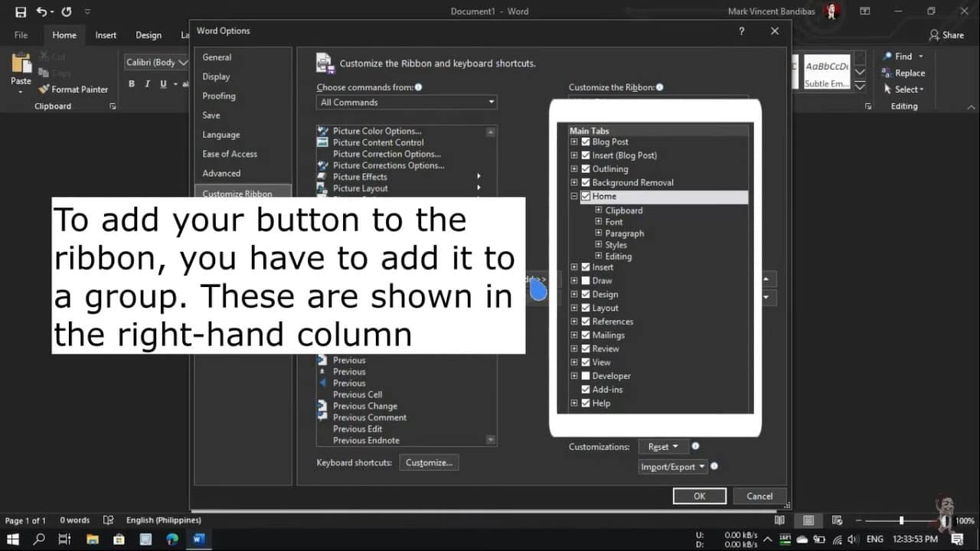The width and height of the screenshot is (980, 551).
Task: Open the Import/Export dropdown
Action: [673, 467]
